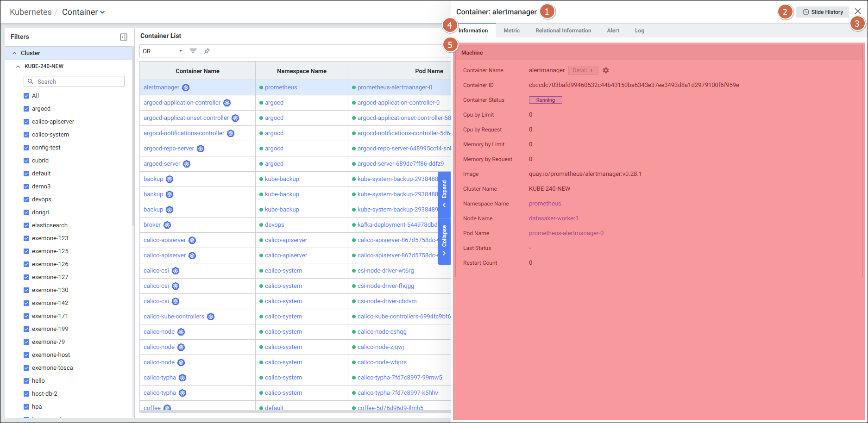Click the Expand slide panel handle
The height and width of the screenshot is (423, 868).
click(444, 194)
